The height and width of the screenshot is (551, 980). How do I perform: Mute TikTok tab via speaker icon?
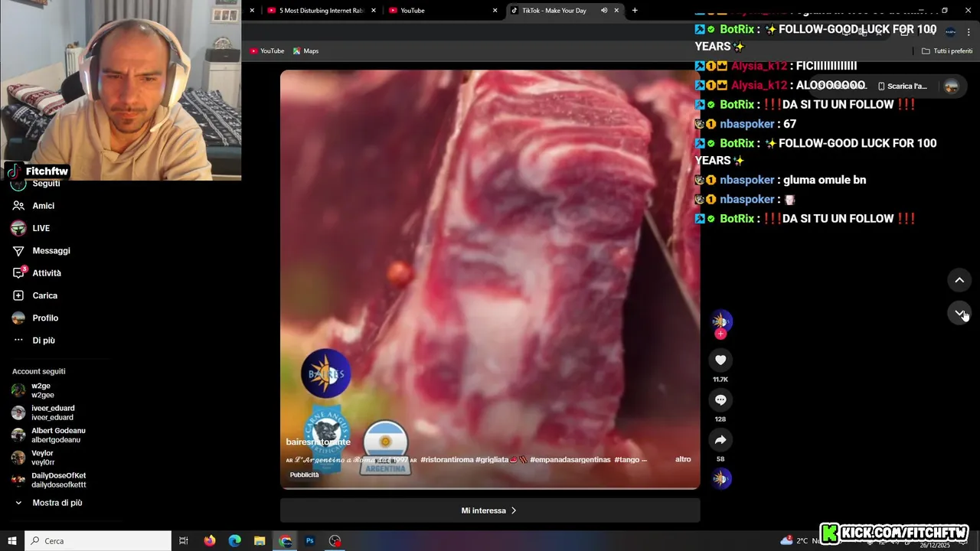coord(604,11)
